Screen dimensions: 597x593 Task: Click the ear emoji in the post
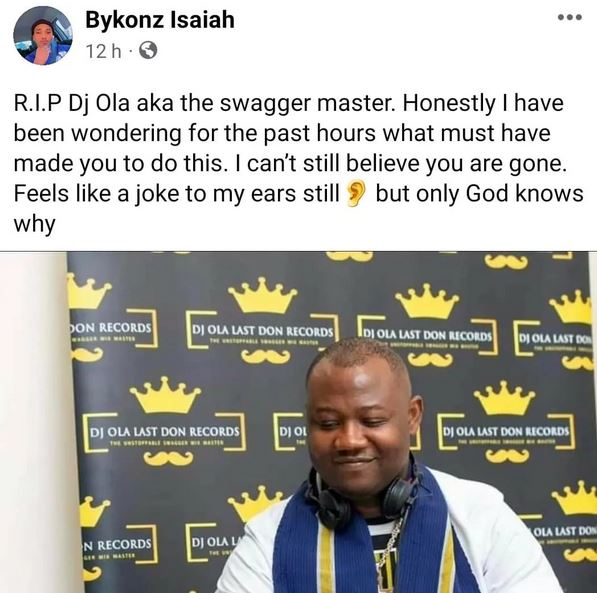tap(356, 193)
